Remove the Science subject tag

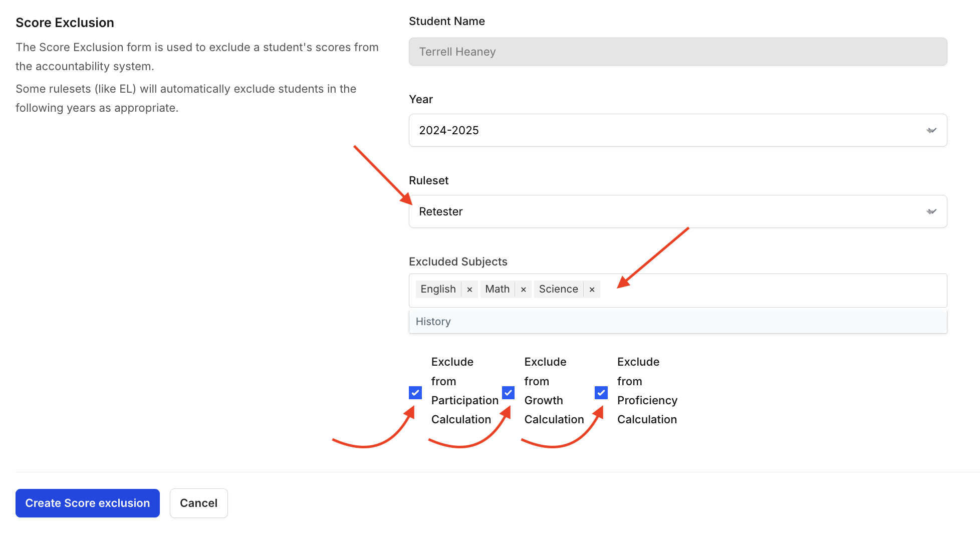[x=592, y=290]
